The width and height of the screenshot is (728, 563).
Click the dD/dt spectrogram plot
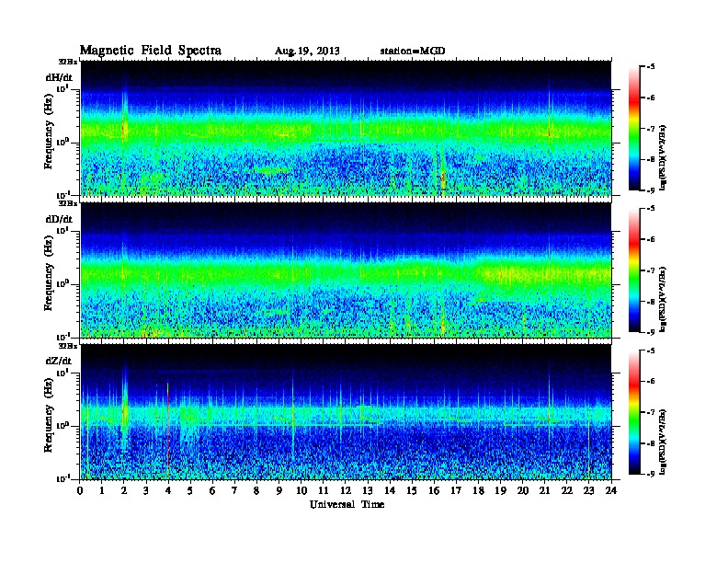346,270
